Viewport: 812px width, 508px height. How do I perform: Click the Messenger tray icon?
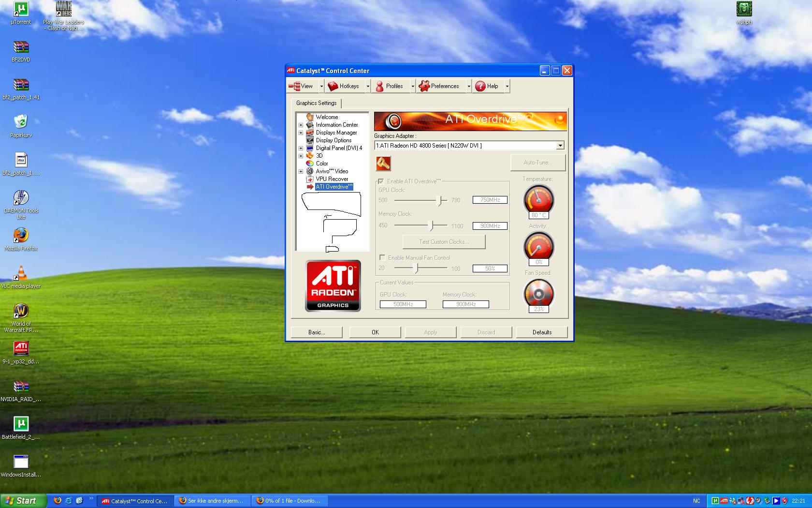[x=733, y=501]
